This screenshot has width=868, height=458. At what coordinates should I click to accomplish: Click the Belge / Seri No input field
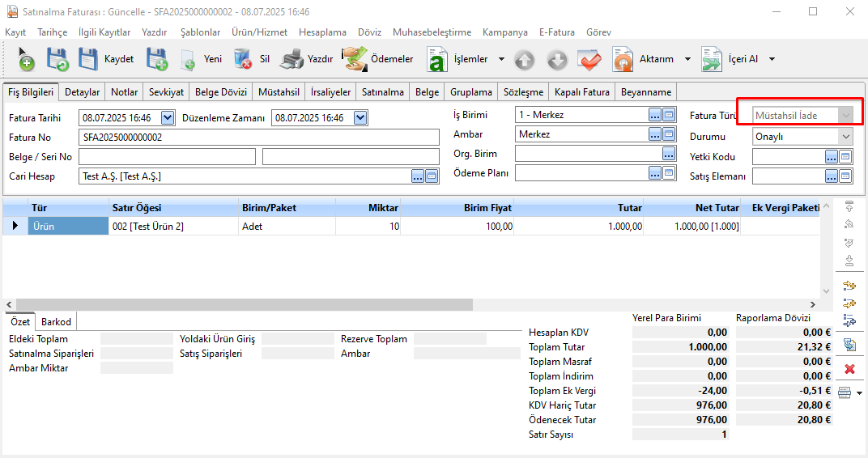click(167, 156)
